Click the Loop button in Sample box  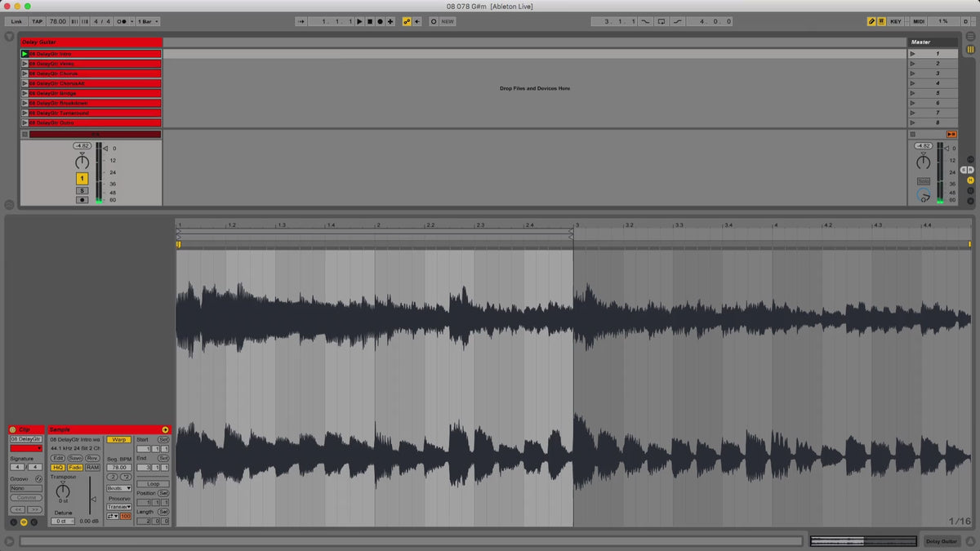click(153, 484)
